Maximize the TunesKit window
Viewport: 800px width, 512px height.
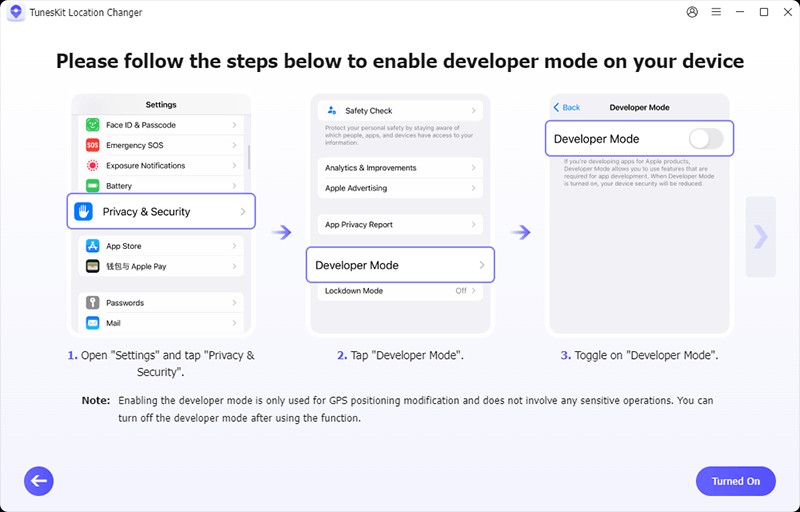point(764,12)
